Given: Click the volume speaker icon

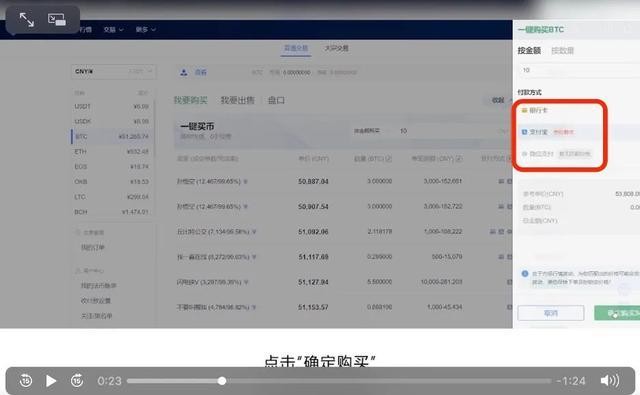Looking at the screenshot, I should coord(610,381).
